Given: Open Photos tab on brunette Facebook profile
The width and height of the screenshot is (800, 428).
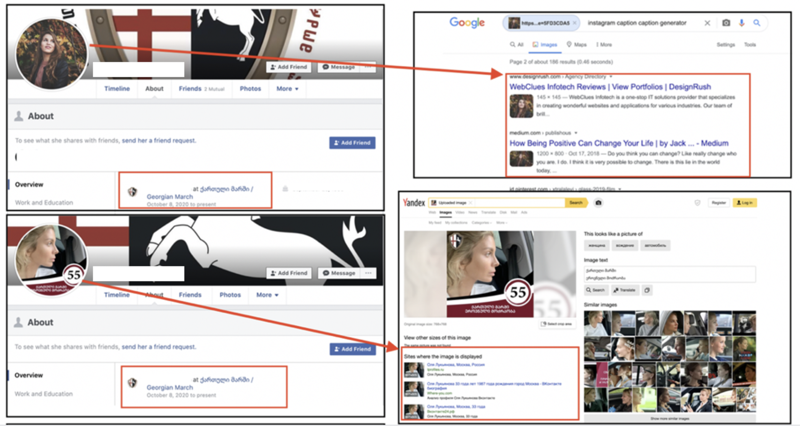Looking at the screenshot, I should (x=250, y=89).
